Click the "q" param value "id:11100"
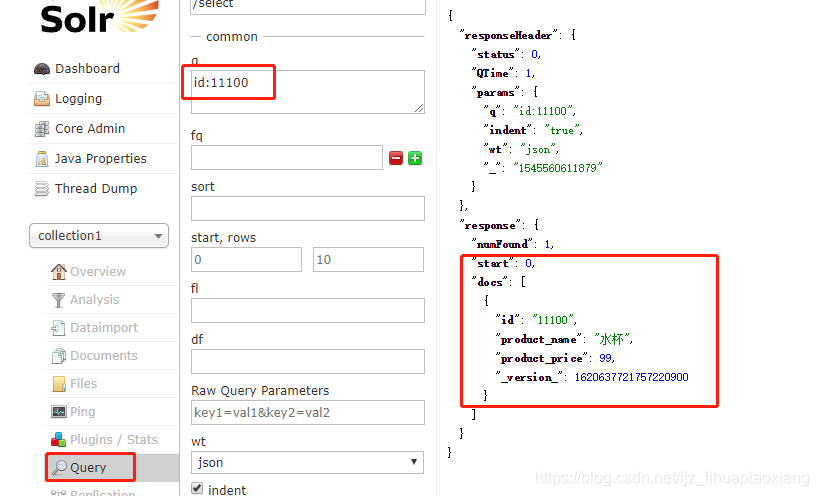This screenshot has height=496, width=818. coord(543,111)
